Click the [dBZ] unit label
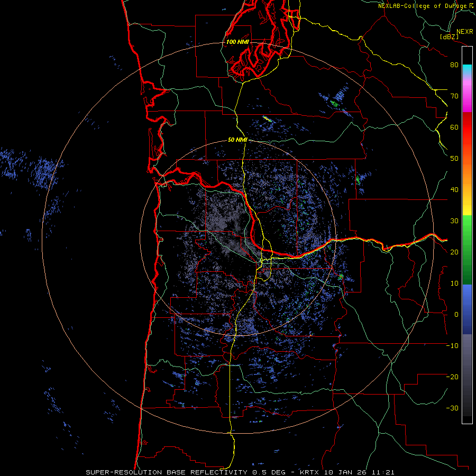Viewport: 476px width, 476px height. (x=449, y=36)
